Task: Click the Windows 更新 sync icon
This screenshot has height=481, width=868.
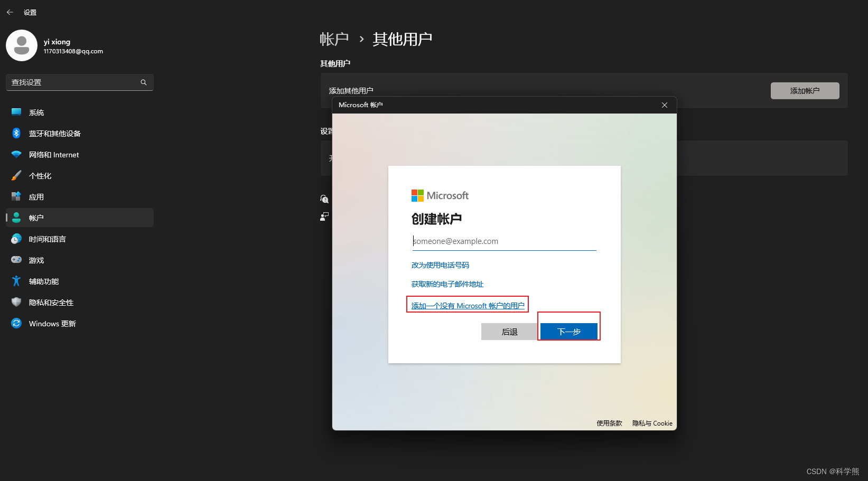Action: [16, 323]
